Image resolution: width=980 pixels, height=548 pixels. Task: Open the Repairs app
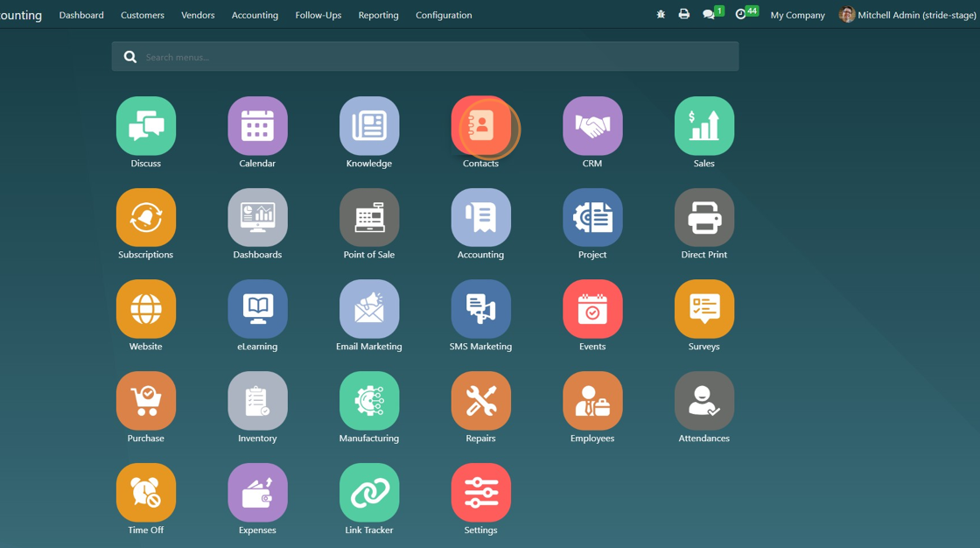tap(480, 401)
